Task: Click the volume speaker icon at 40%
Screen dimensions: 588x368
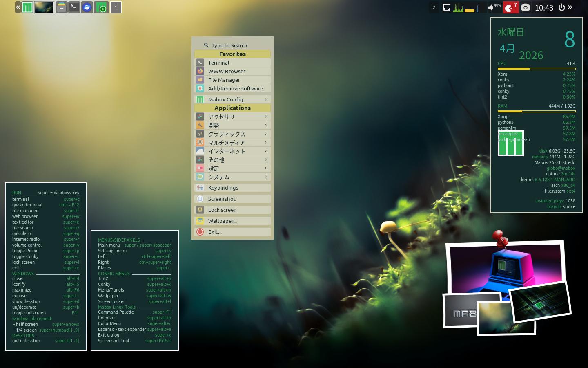Action: point(491,7)
